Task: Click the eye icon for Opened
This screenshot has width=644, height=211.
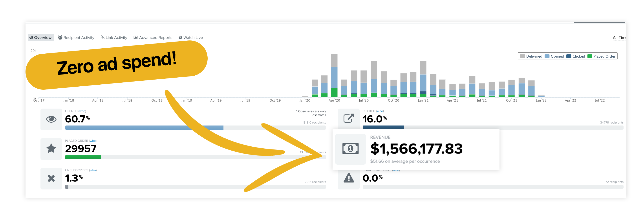Action: coord(51,119)
